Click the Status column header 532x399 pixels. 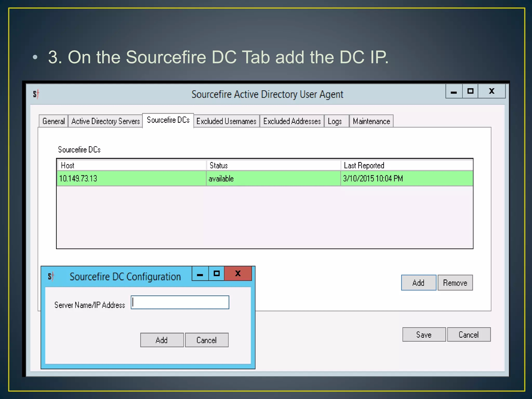pyautogui.click(x=274, y=165)
